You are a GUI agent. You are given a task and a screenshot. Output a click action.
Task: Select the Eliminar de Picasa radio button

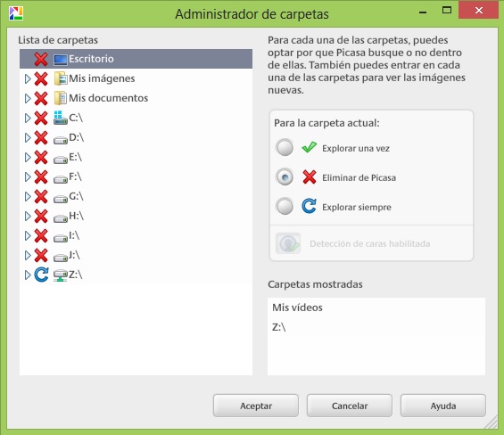(285, 177)
